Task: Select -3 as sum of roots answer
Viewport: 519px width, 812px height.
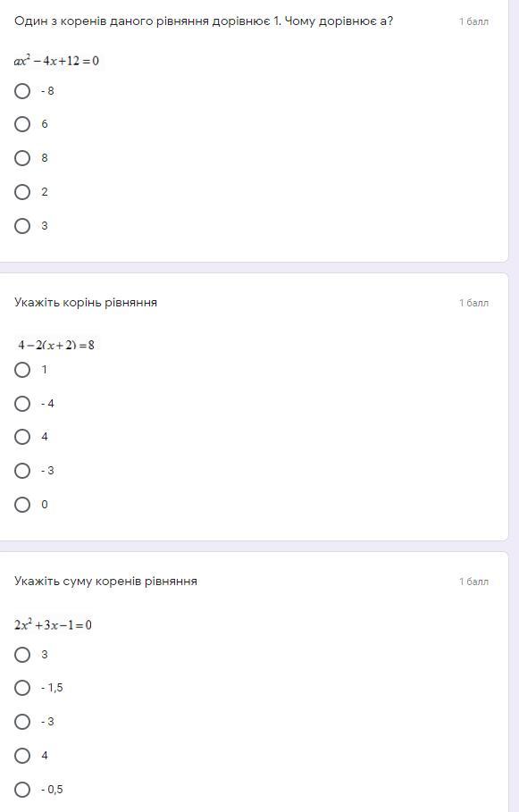Action: pos(22,722)
